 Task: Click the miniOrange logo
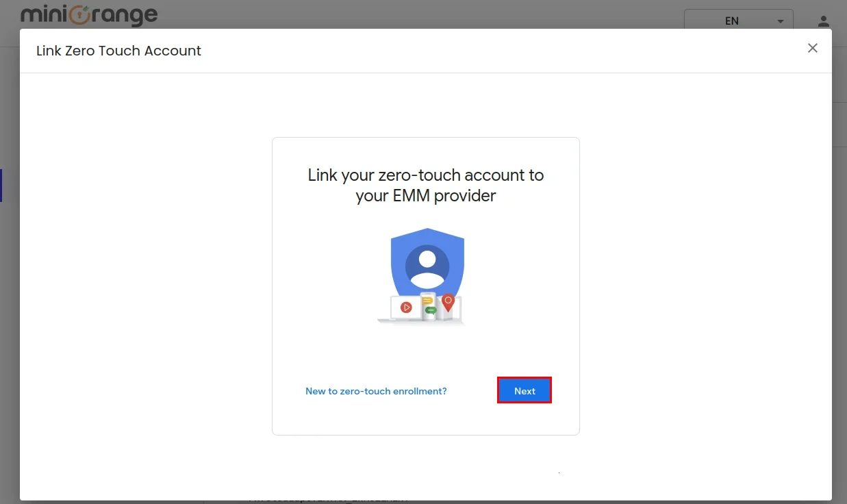(88, 15)
